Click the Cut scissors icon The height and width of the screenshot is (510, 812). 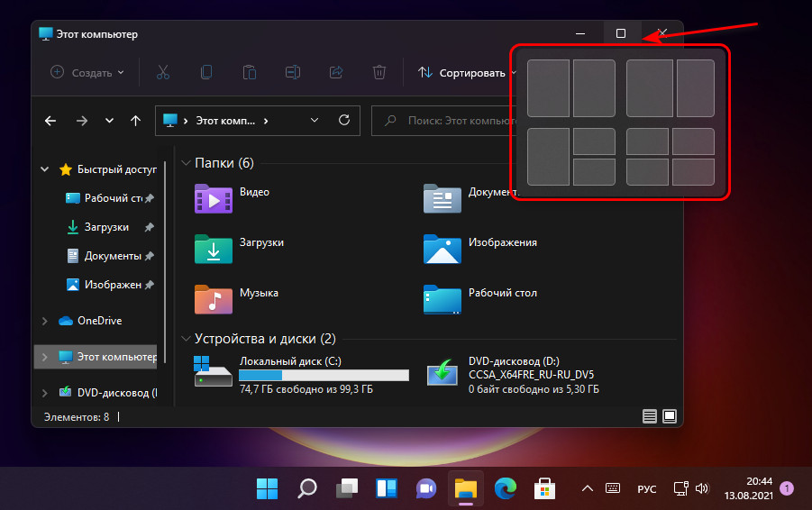163,72
